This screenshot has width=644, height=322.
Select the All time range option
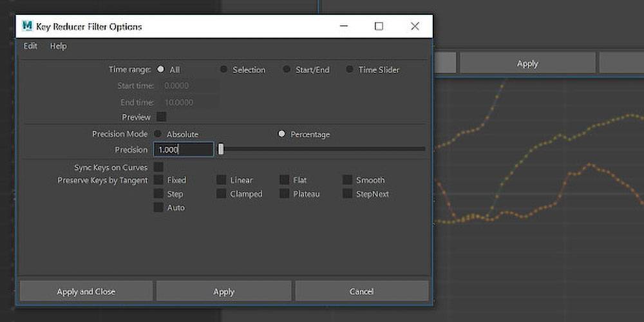(160, 70)
